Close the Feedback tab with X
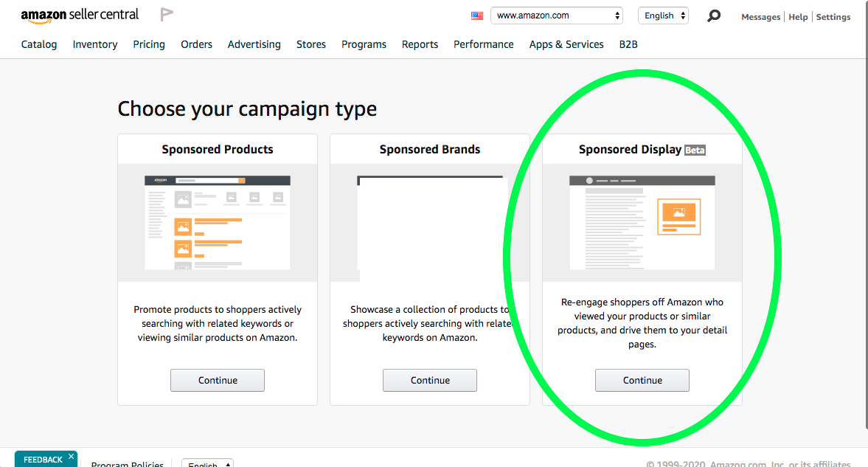Viewport: 868px width, 467px height. tap(72, 457)
